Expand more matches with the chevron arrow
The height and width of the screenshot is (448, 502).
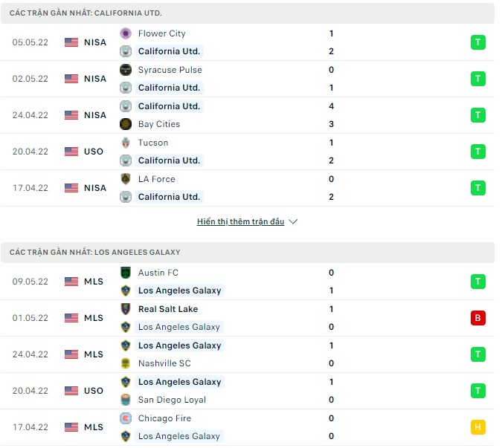[x=293, y=222]
